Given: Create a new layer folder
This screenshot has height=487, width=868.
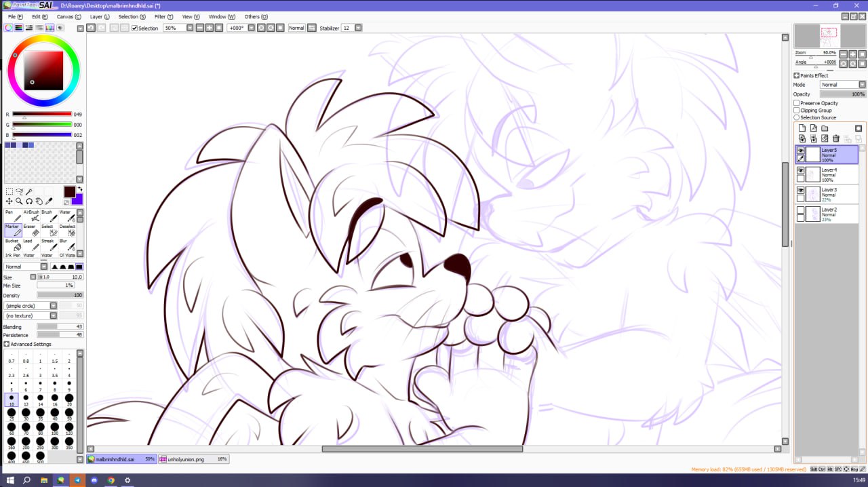Looking at the screenshot, I should 825,128.
